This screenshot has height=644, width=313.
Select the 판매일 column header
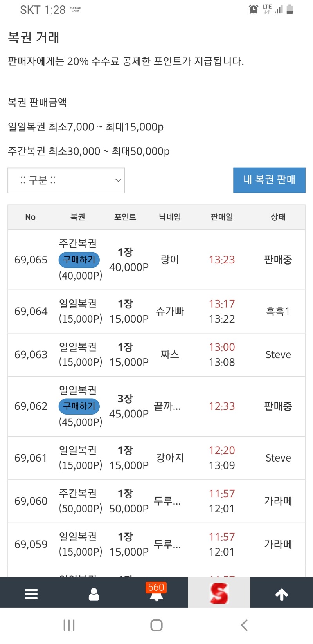point(222,217)
